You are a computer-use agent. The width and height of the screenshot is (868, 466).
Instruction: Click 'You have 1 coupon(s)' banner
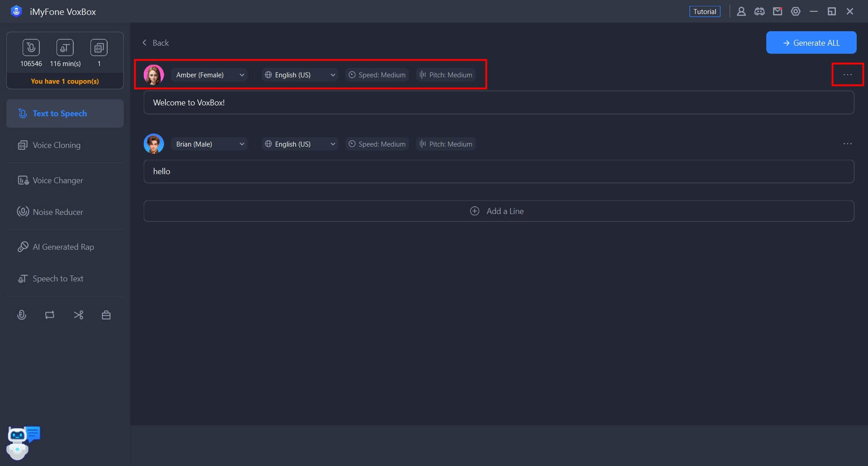tap(65, 81)
